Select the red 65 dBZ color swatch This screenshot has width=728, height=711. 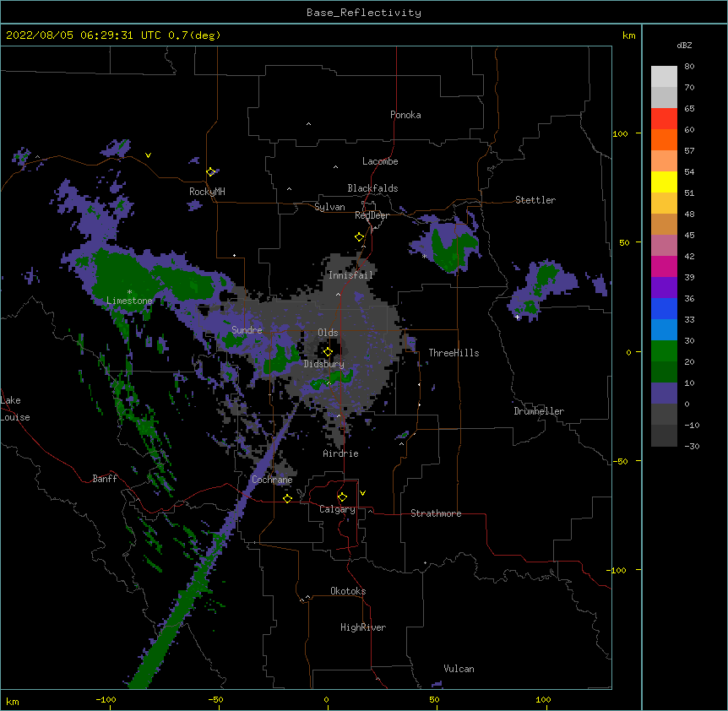point(664,118)
